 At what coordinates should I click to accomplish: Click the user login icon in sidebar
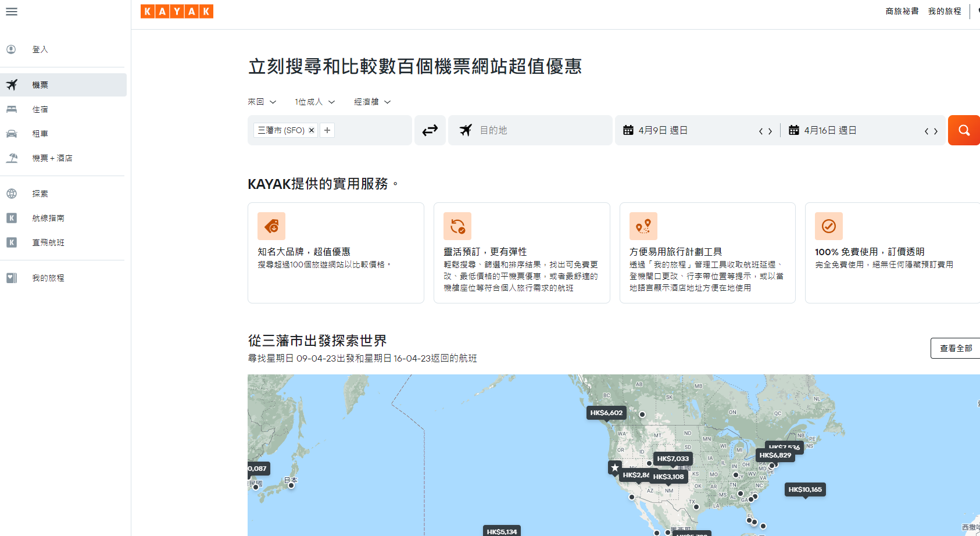(12, 49)
